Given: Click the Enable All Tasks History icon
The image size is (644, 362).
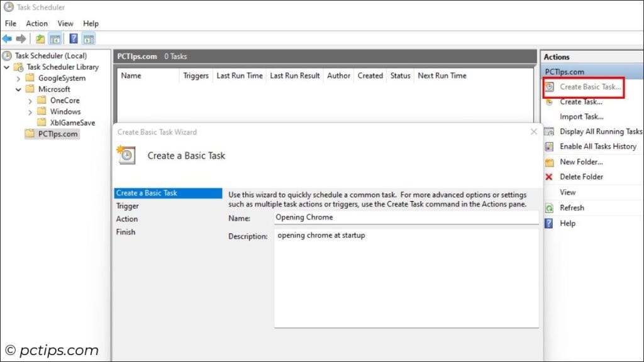Looking at the screenshot, I should coord(548,146).
